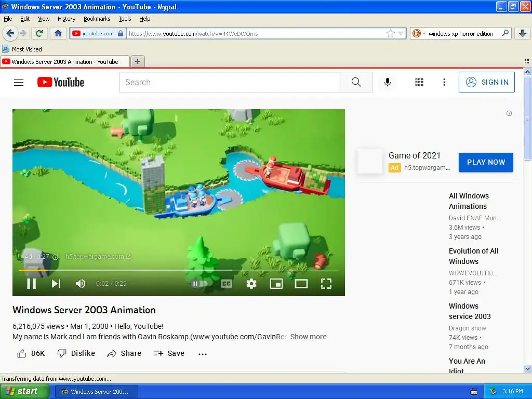Save the video to a playlist

[x=169, y=353]
